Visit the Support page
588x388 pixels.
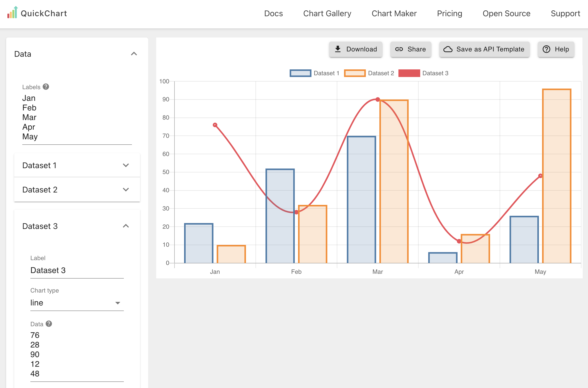click(565, 13)
